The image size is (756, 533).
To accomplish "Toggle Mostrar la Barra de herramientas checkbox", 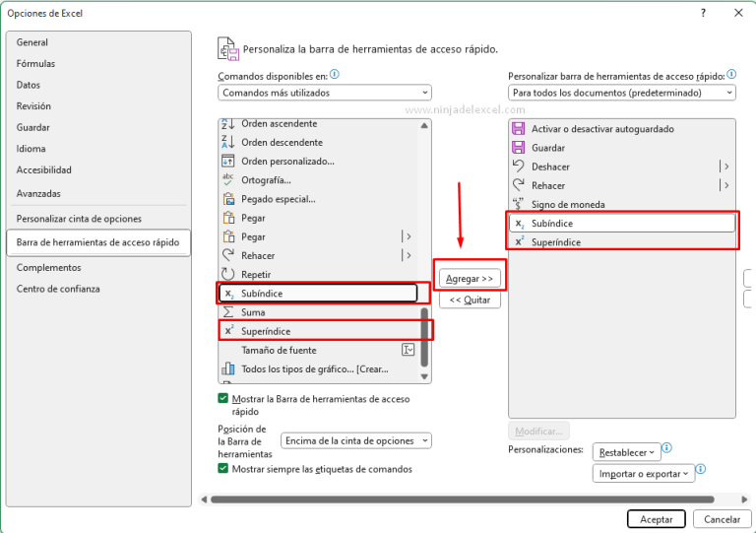I will (222, 398).
